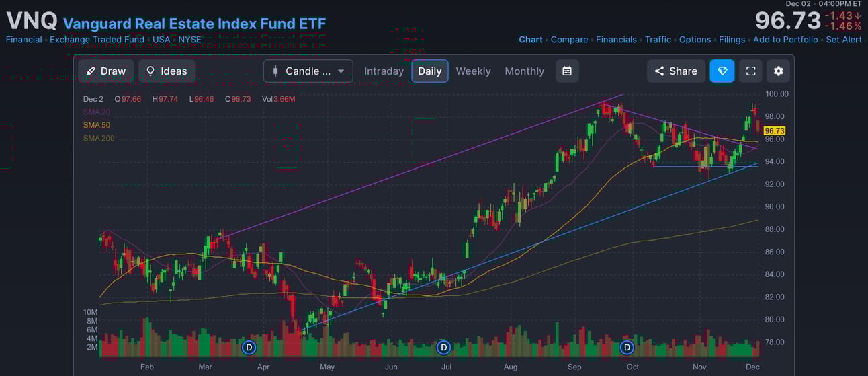
Task: Open the calendar date range picker
Action: pyautogui.click(x=567, y=71)
